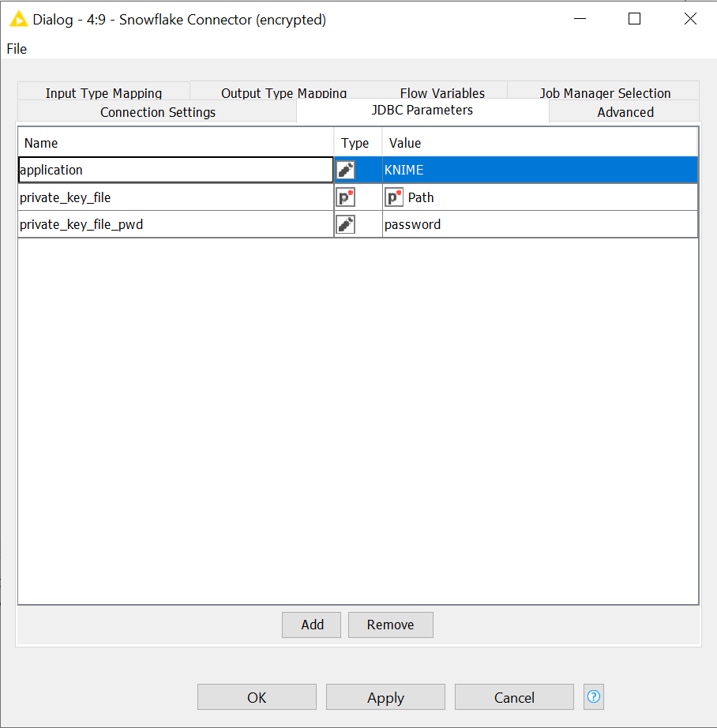Image resolution: width=717 pixels, height=728 pixels.
Task: Click the path type icon for private_key_file
Action: pyautogui.click(x=346, y=197)
